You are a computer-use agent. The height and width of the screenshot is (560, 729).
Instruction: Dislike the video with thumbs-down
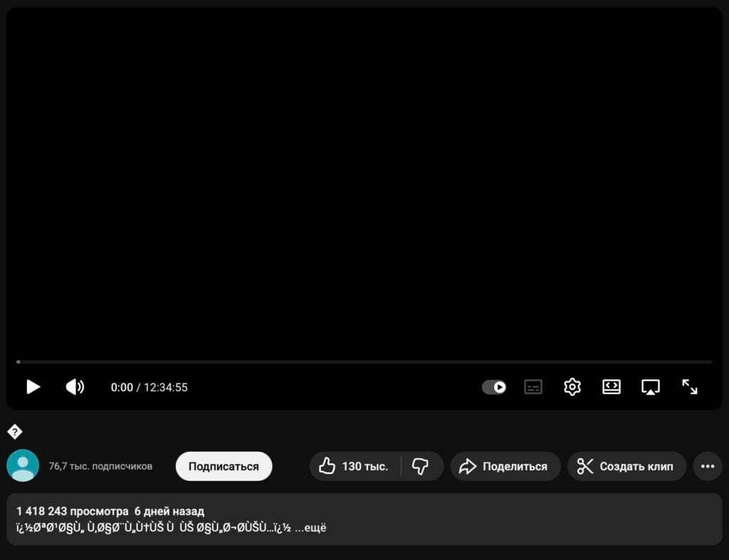(421, 467)
